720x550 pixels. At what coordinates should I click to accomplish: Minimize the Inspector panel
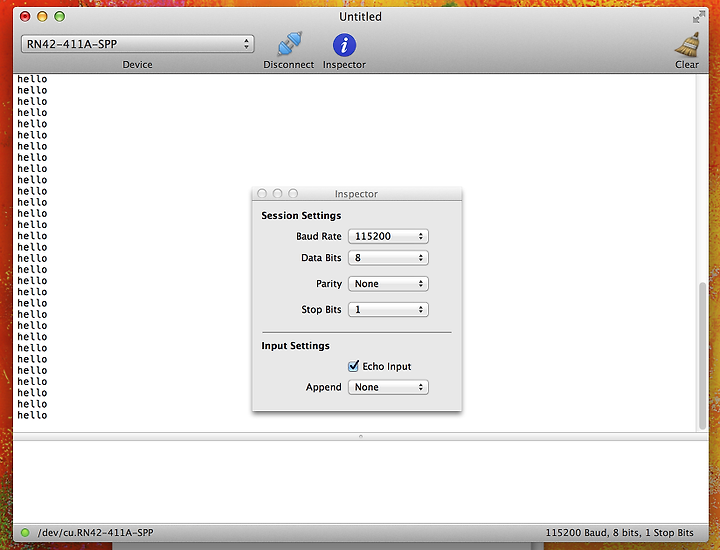[x=277, y=193]
